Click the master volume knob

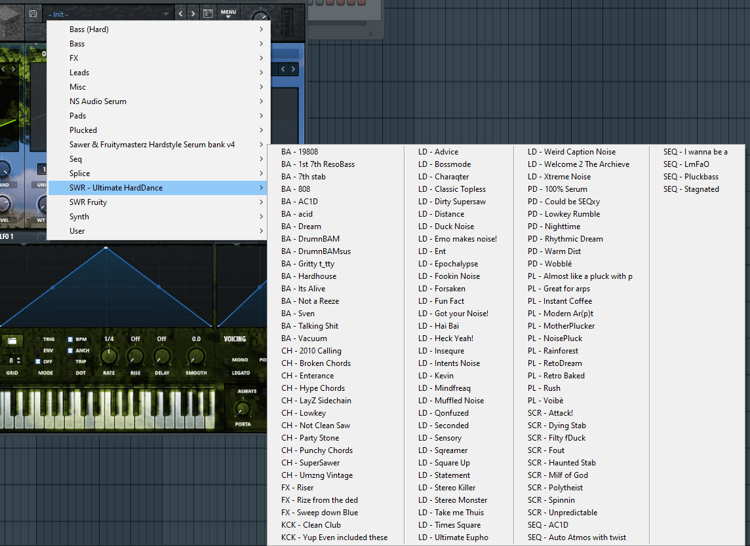[261, 16]
